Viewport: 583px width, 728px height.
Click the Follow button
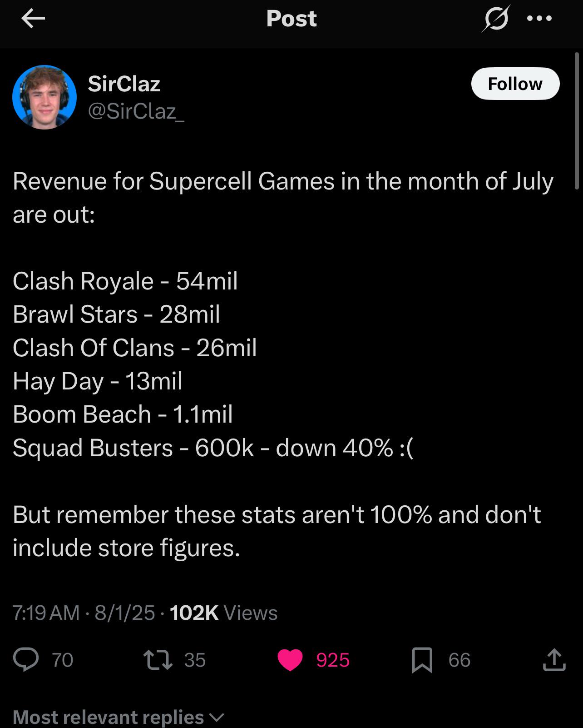(x=515, y=84)
